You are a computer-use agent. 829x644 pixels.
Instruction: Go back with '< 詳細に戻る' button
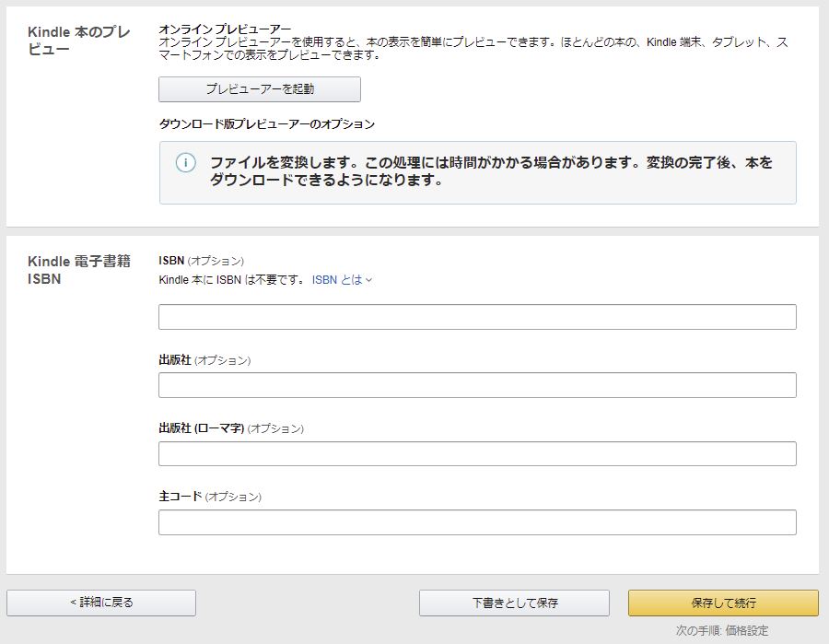pos(101,603)
